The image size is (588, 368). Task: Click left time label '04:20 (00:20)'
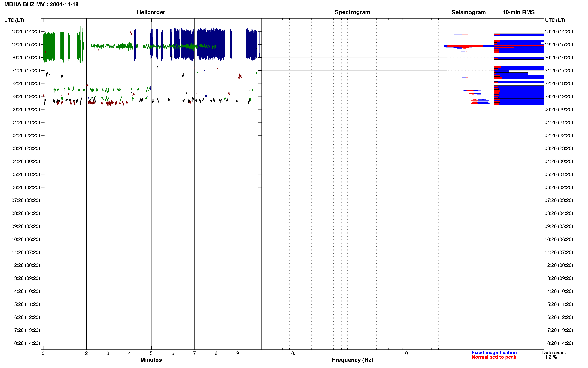26,161
